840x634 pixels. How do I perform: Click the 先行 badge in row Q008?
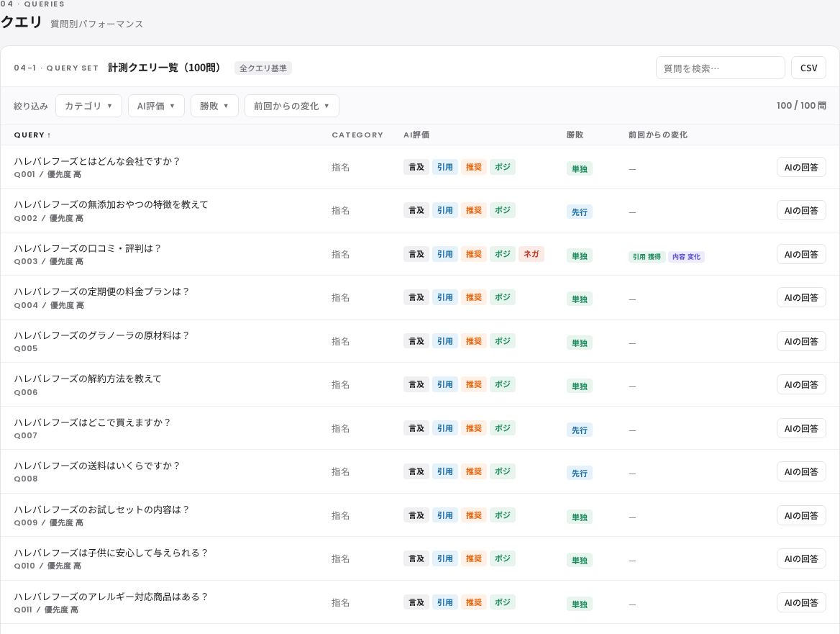tap(579, 474)
